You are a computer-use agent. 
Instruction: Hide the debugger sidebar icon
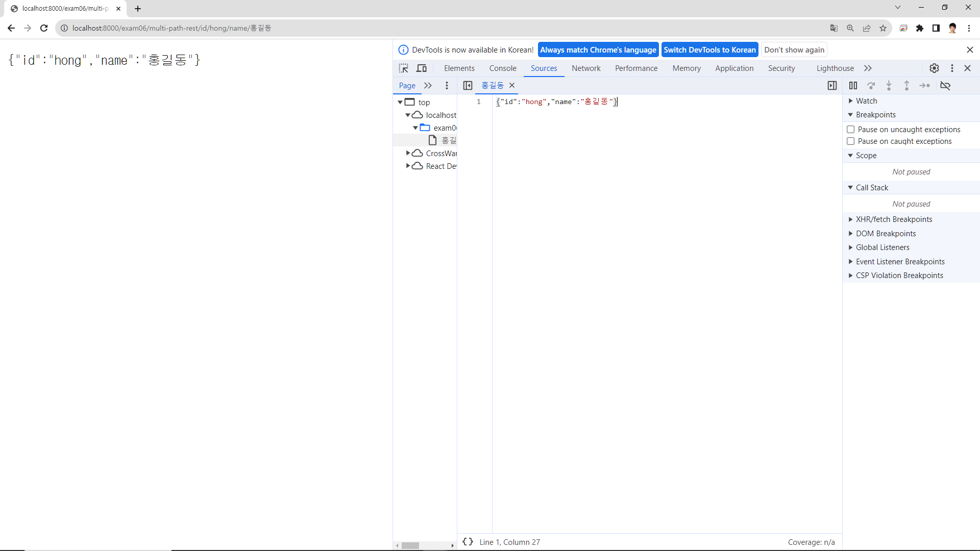pos(832,86)
